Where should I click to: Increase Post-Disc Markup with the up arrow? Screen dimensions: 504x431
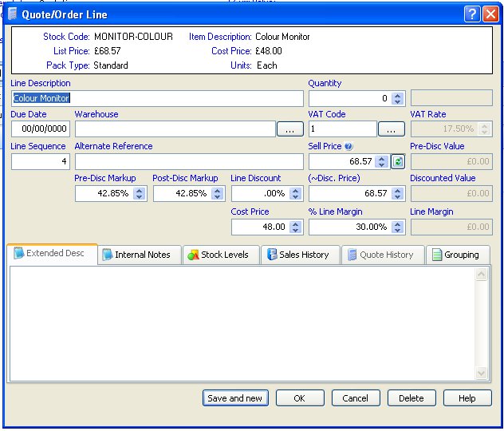[217, 191]
